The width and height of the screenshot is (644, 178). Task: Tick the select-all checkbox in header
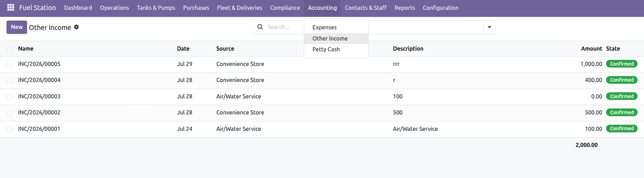point(9,49)
